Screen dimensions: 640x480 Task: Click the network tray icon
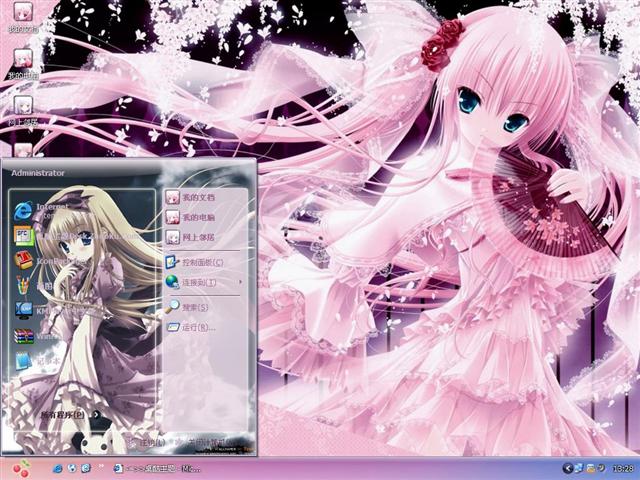coord(579,468)
